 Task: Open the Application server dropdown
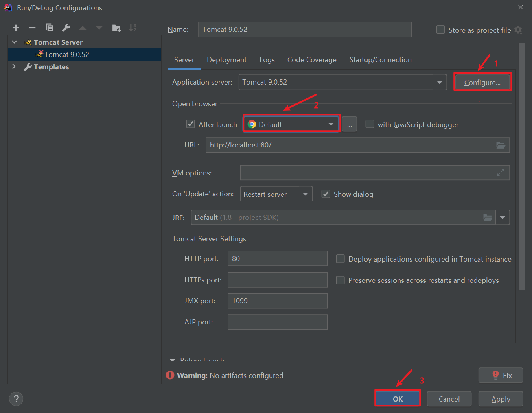point(343,82)
